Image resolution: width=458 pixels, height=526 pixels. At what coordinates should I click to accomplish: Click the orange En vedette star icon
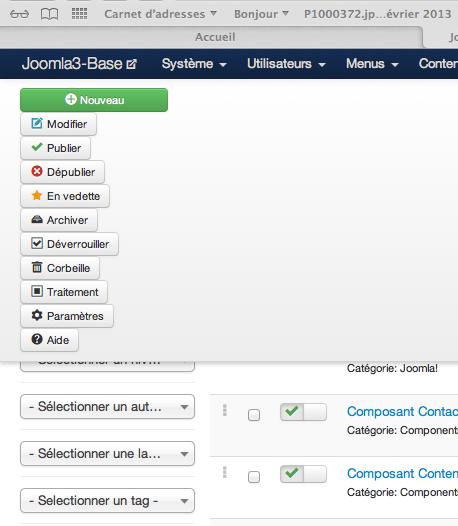(37, 195)
